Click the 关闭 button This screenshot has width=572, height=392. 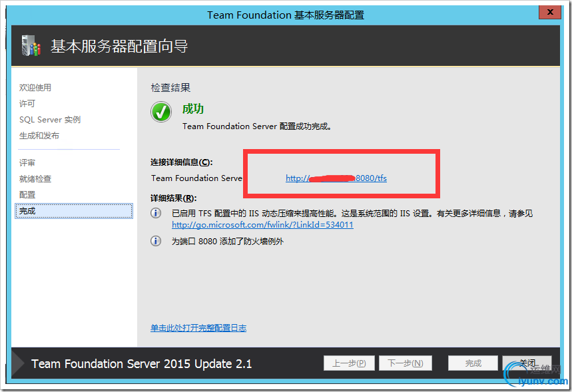click(527, 363)
